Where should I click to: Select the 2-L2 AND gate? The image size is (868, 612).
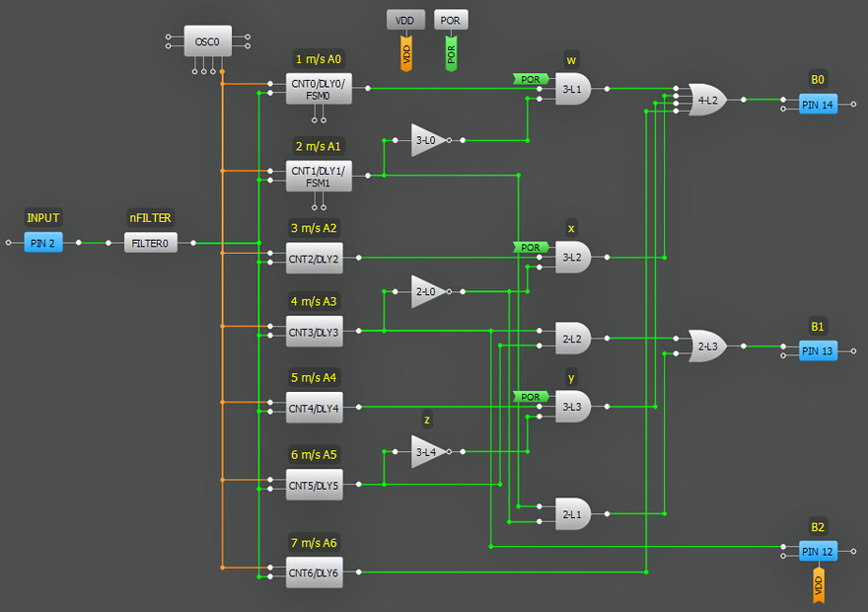click(572, 338)
